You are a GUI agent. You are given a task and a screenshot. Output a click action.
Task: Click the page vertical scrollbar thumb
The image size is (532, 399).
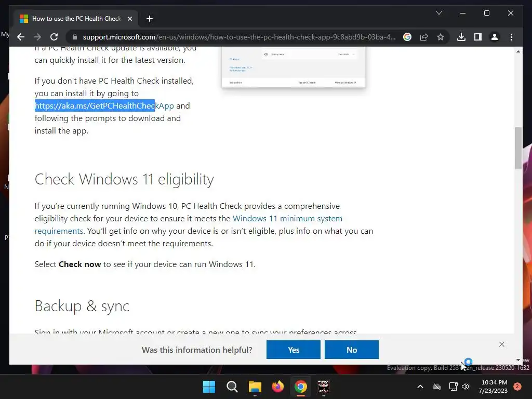pyautogui.click(x=518, y=148)
